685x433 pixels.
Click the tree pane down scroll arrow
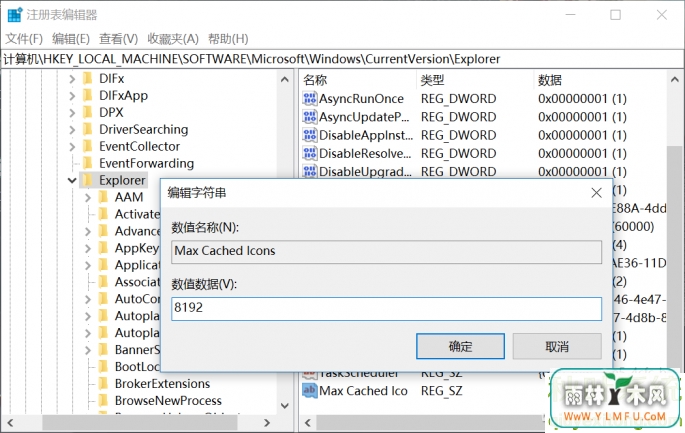coord(285,406)
